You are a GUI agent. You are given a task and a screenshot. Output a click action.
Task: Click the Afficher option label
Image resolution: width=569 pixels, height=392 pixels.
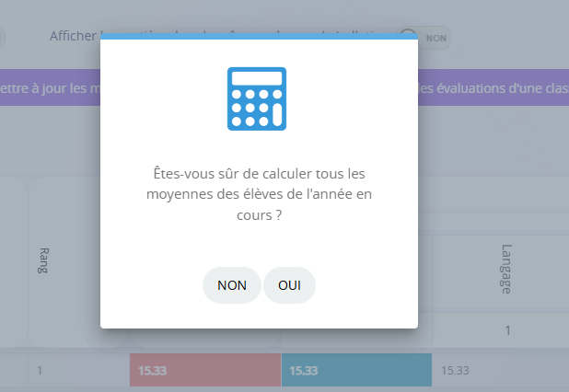point(75,36)
